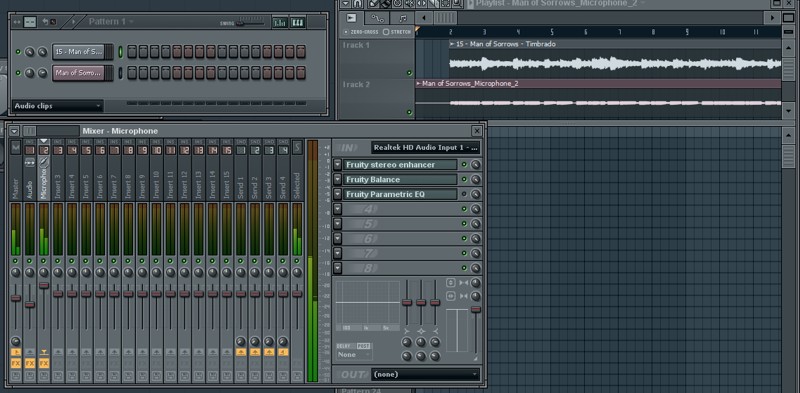The height and width of the screenshot is (393, 800).
Task: Click the Microphone track pencil icon in mixer
Action: click(44, 162)
